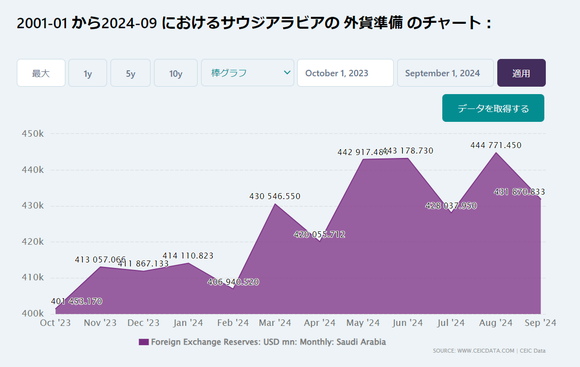
Task: Open the 棒グラフ chart type dropdown
Action: point(247,73)
